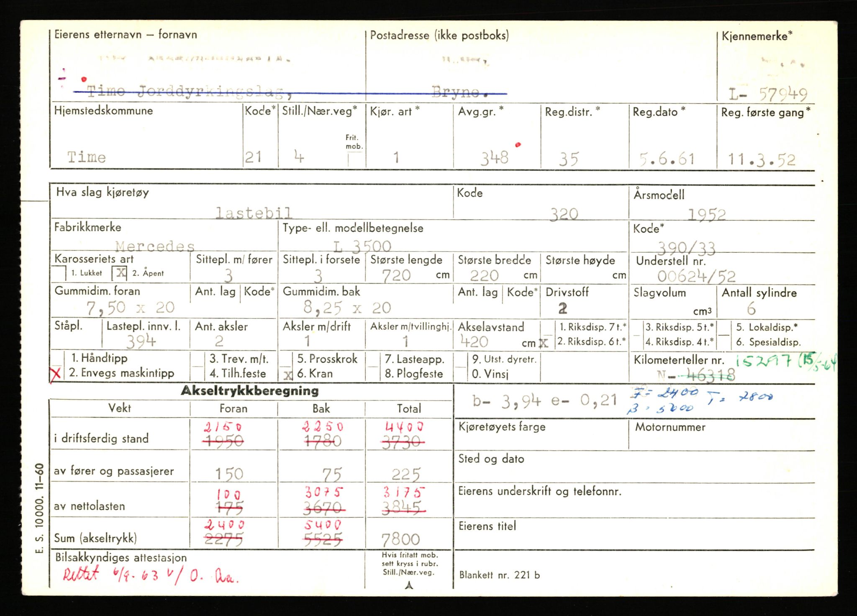Select the passengers Foran value '150'

tap(229, 474)
